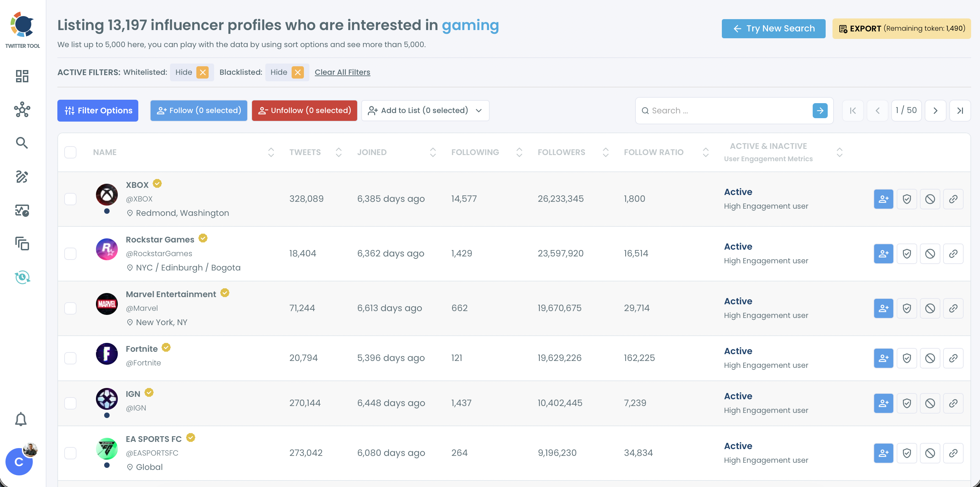The width and height of the screenshot is (980, 487).
Task: Select the Fortnite row checkbox
Action: click(70, 358)
